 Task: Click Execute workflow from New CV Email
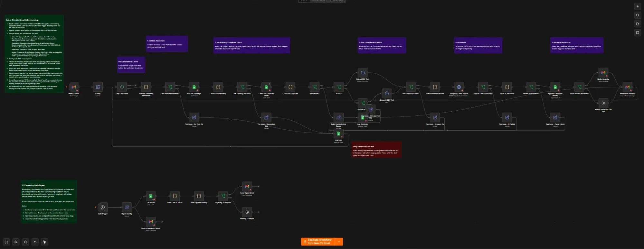318,242
